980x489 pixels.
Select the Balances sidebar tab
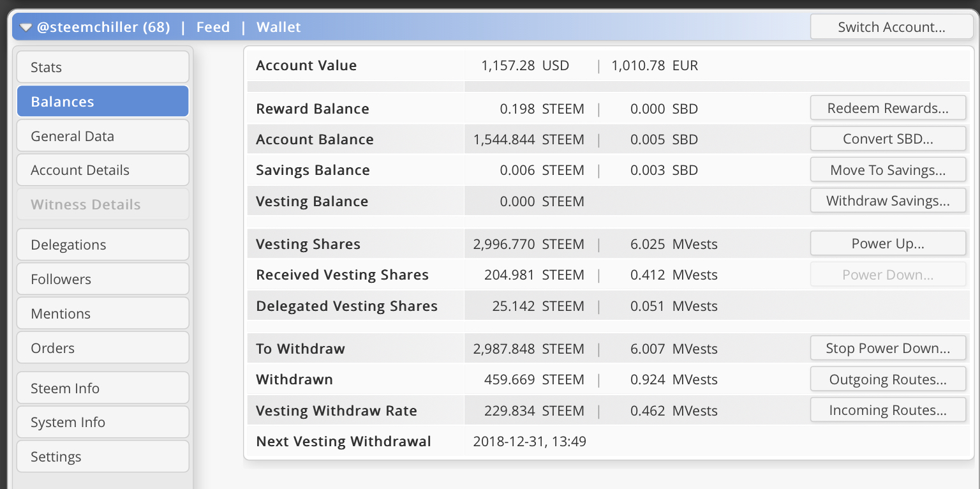(x=103, y=102)
